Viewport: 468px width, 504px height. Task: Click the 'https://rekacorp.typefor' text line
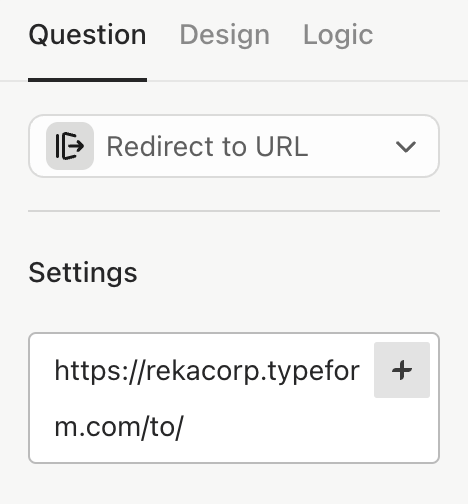pyautogui.click(x=207, y=371)
